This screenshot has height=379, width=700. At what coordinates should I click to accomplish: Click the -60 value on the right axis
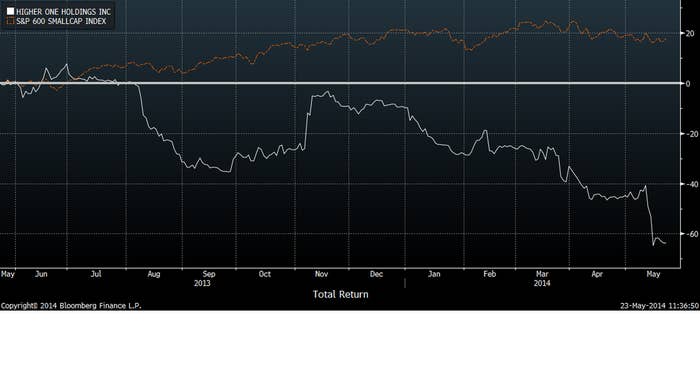[692, 234]
